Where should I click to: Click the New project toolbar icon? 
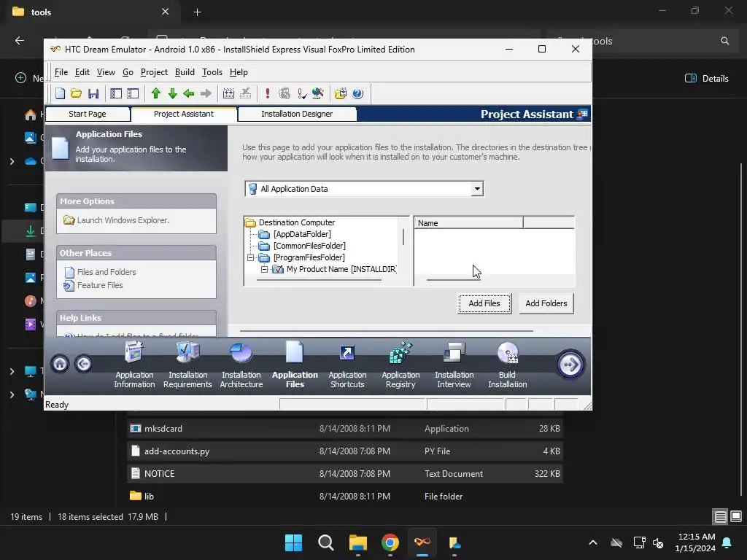(x=60, y=93)
